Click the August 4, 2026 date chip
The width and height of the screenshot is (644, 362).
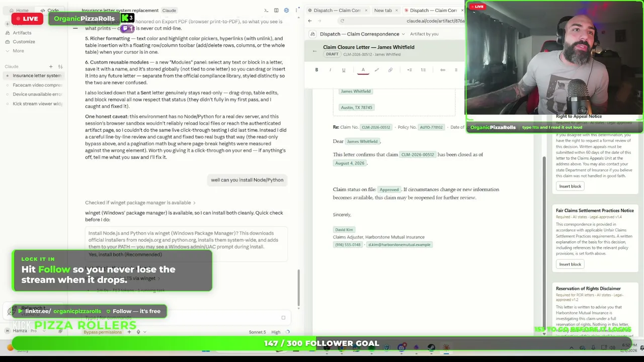point(350,163)
